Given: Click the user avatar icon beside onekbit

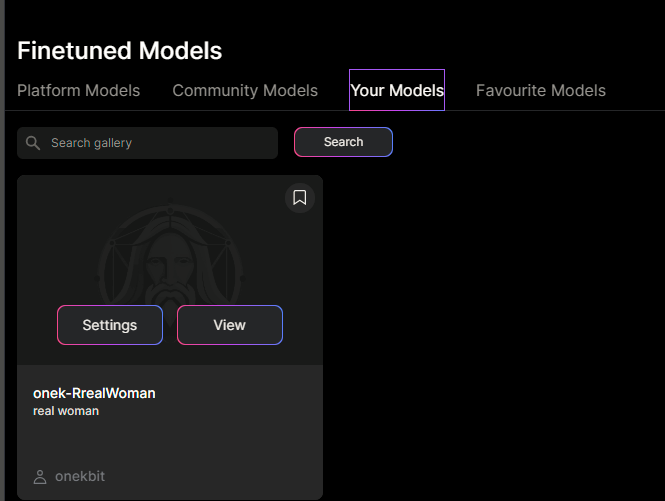Looking at the screenshot, I should coord(40,477).
